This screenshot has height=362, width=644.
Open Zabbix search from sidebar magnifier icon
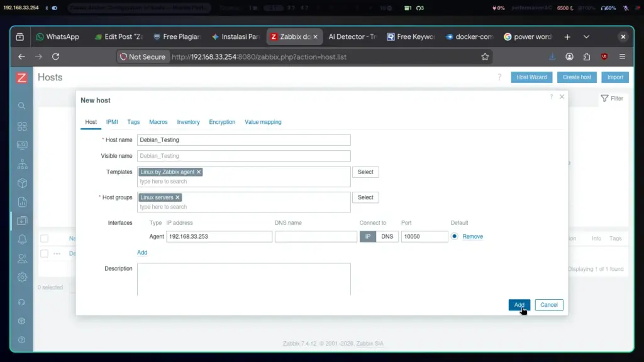point(22,106)
